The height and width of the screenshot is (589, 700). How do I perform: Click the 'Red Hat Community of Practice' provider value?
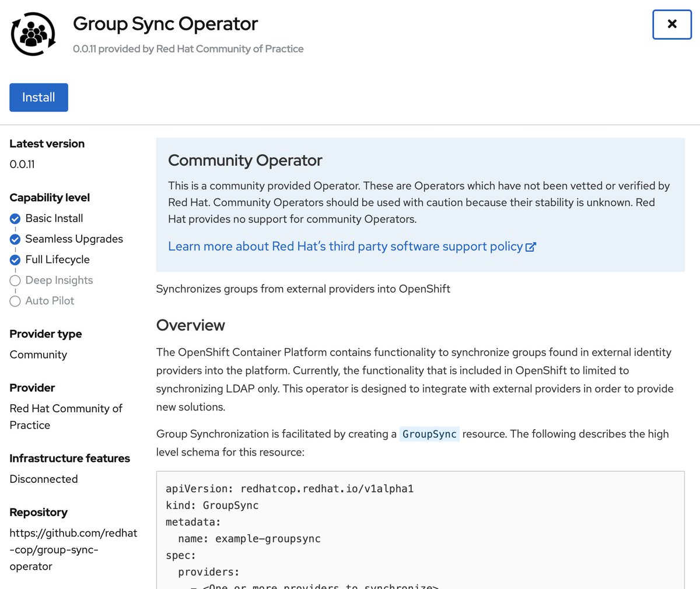coord(66,416)
